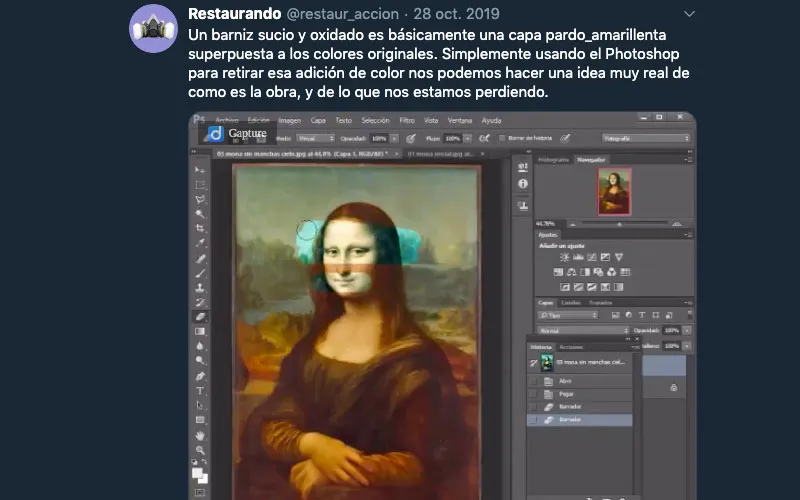The image size is (800, 500).
Task: Select the Zoom tool
Action: [200, 450]
